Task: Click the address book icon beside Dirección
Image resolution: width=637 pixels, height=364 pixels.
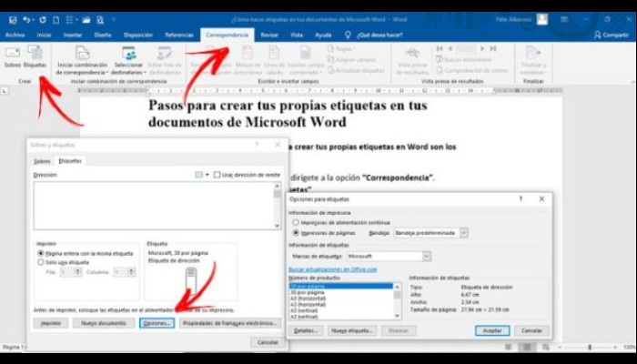Action: click(198, 175)
